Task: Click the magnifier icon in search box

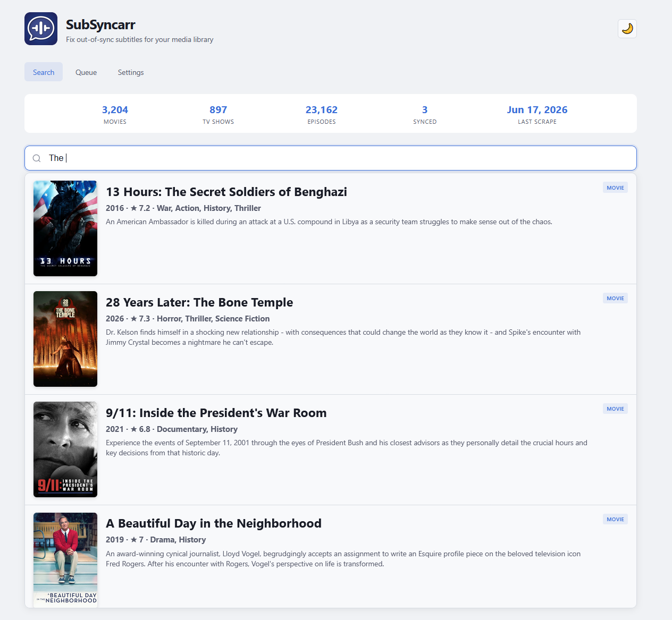Action: tap(37, 158)
